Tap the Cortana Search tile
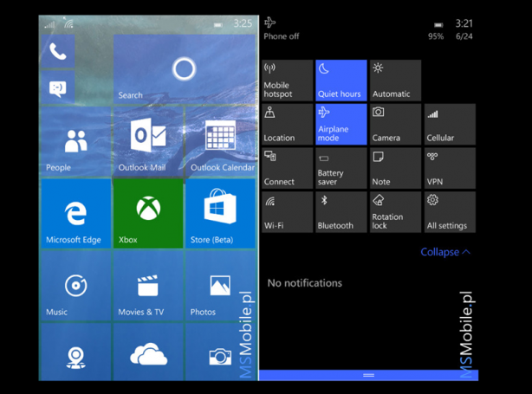This screenshot has height=394, width=532. 185,68
